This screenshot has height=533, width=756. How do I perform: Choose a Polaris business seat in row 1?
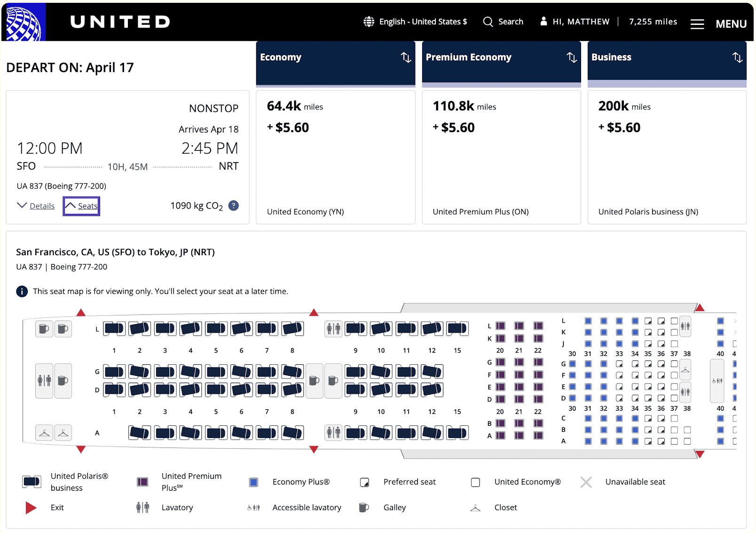(x=114, y=329)
